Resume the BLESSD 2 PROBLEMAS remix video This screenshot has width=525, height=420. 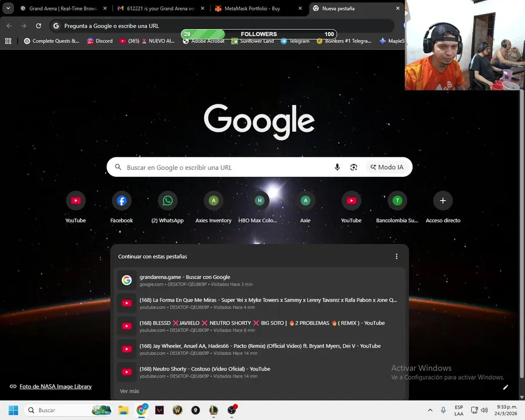coord(260,326)
